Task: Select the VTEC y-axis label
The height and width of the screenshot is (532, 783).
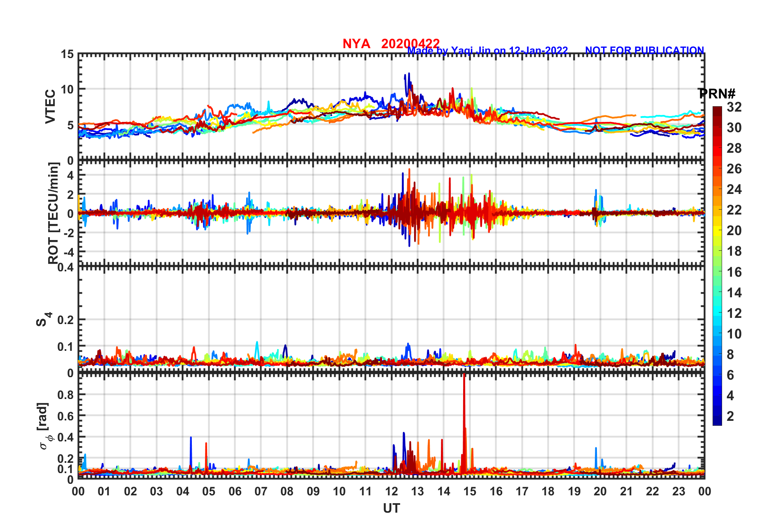Action: point(50,106)
